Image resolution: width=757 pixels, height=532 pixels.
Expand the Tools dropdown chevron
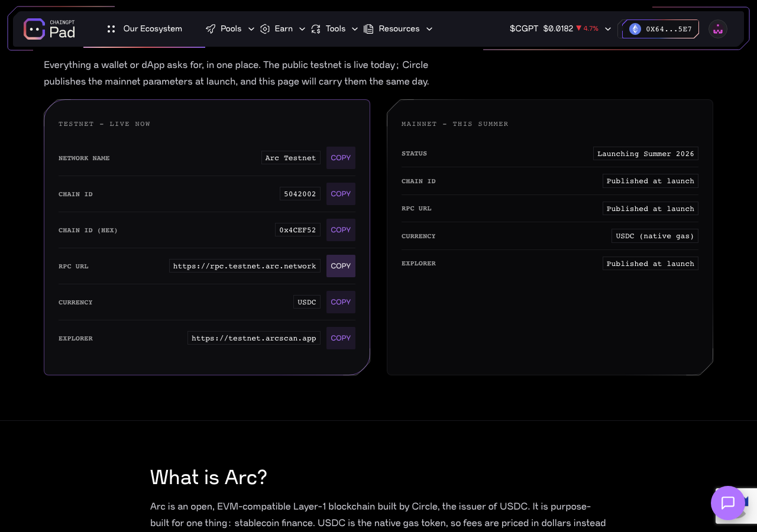355,29
